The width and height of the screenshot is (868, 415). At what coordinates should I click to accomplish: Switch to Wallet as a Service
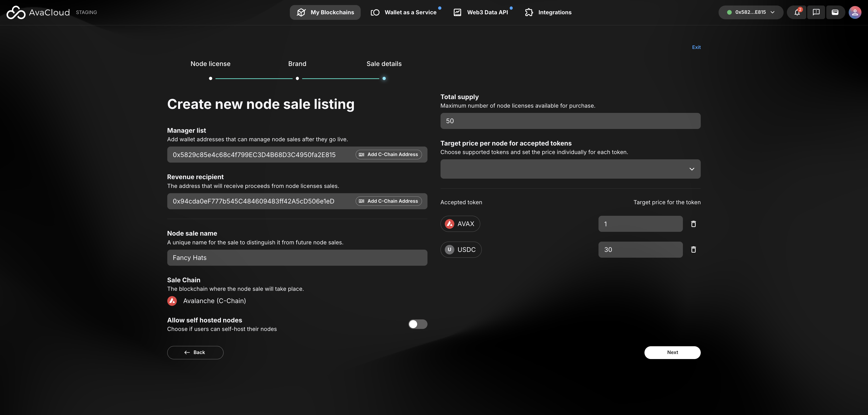point(404,13)
